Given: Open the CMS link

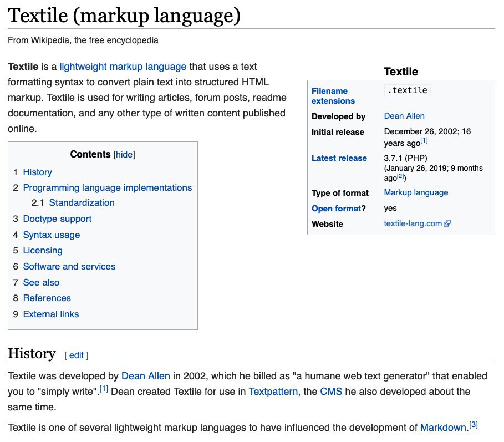Looking at the screenshot, I should [x=331, y=392].
